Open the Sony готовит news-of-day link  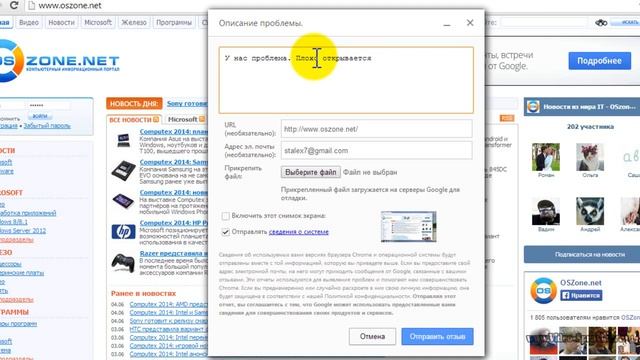click(x=187, y=104)
